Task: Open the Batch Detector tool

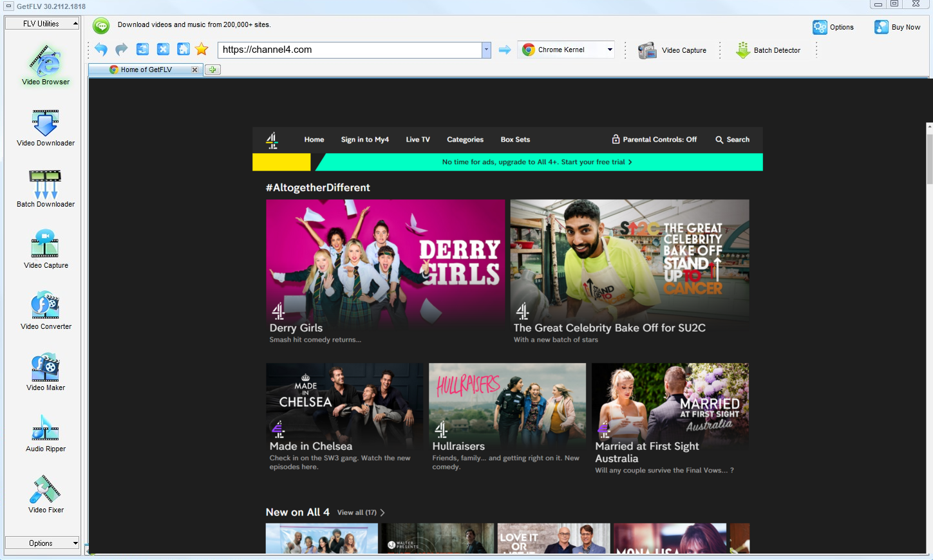Action: click(768, 50)
